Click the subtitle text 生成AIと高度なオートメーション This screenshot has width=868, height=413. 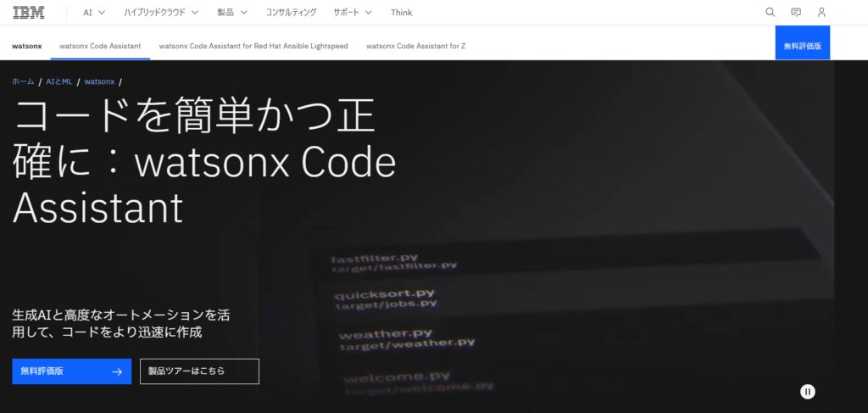120,324
